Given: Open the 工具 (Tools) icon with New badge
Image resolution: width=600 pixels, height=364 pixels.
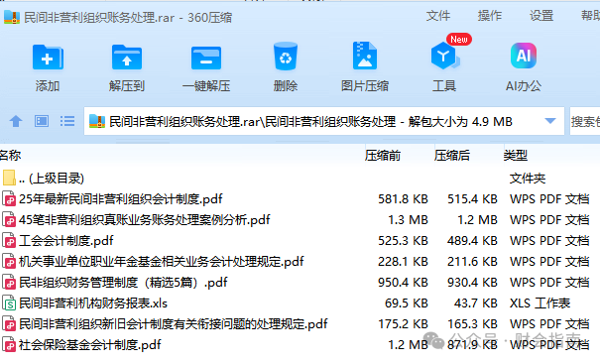Looking at the screenshot, I should (444, 56).
